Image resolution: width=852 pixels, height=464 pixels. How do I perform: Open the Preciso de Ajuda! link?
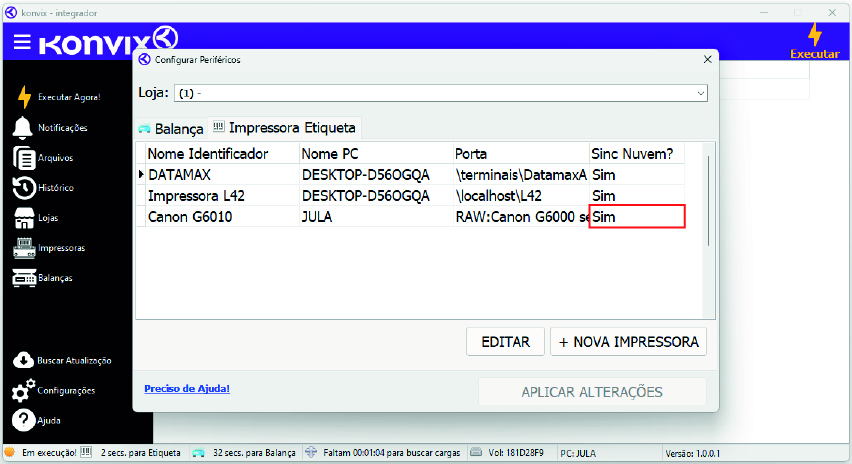[187, 388]
